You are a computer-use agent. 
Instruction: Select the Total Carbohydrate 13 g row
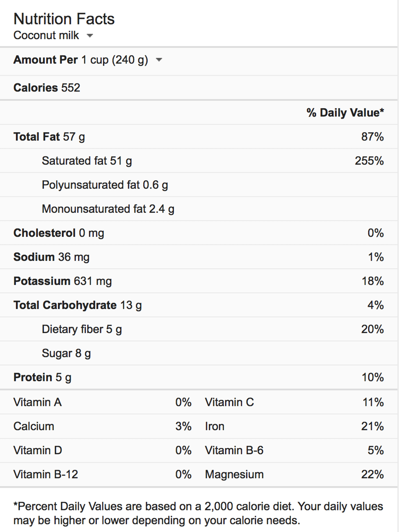point(77,305)
